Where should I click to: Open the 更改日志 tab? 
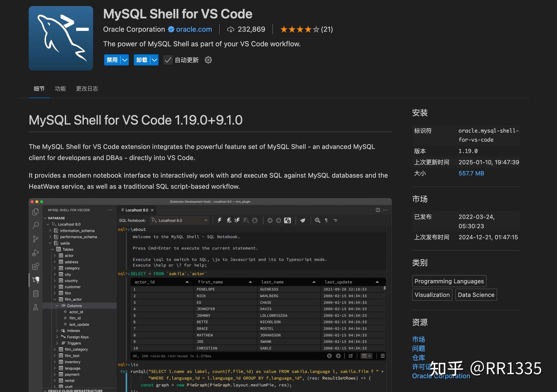click(87, 88)
